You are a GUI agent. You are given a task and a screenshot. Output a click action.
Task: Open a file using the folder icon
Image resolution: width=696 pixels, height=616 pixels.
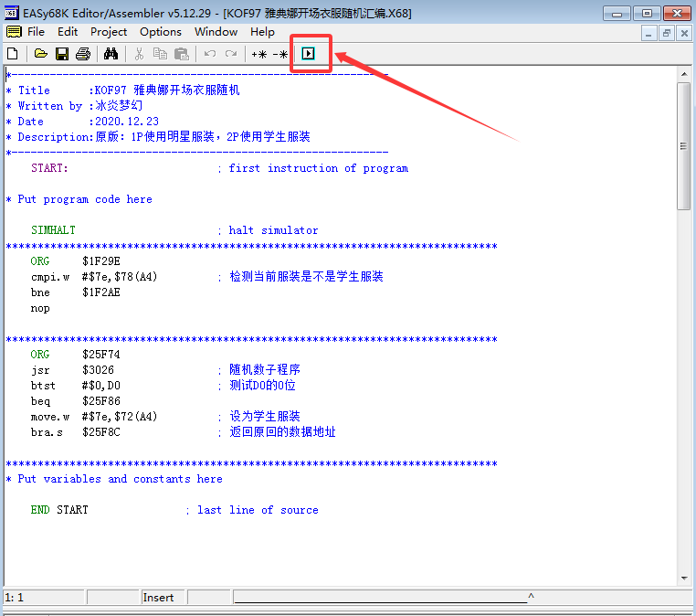[40, 54]
